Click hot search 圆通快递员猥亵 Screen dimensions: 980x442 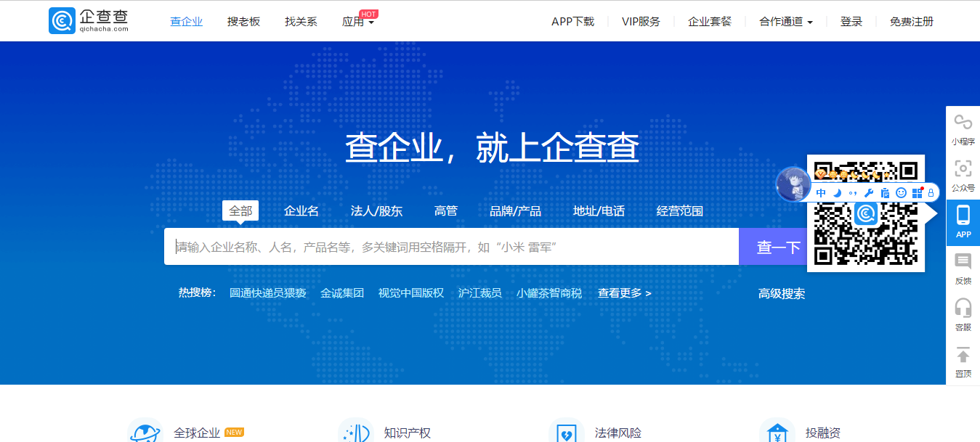(x=268, y=293)
